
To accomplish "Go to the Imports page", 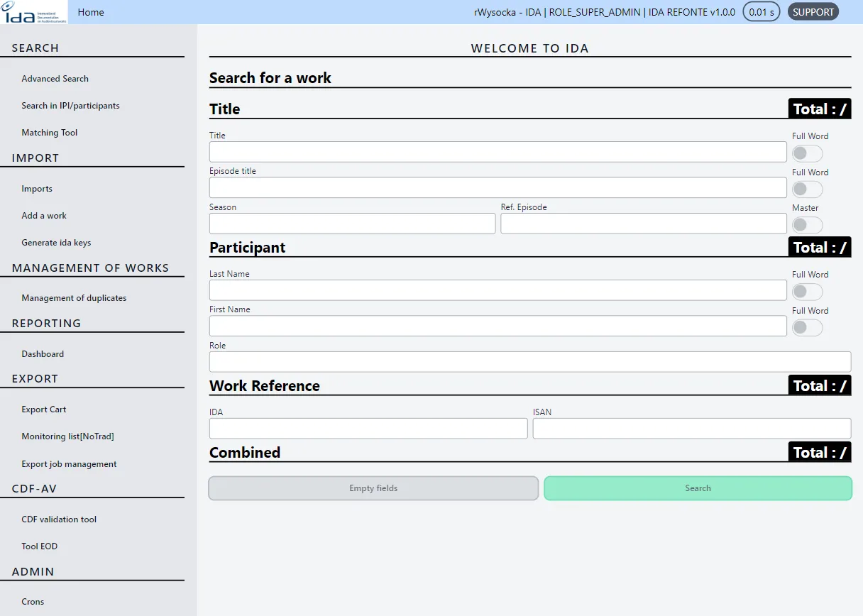I will (37, 189).
